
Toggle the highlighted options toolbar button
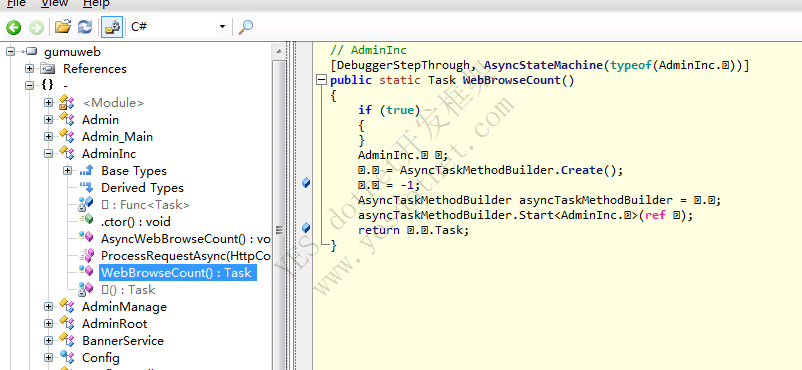coord(112,27)
